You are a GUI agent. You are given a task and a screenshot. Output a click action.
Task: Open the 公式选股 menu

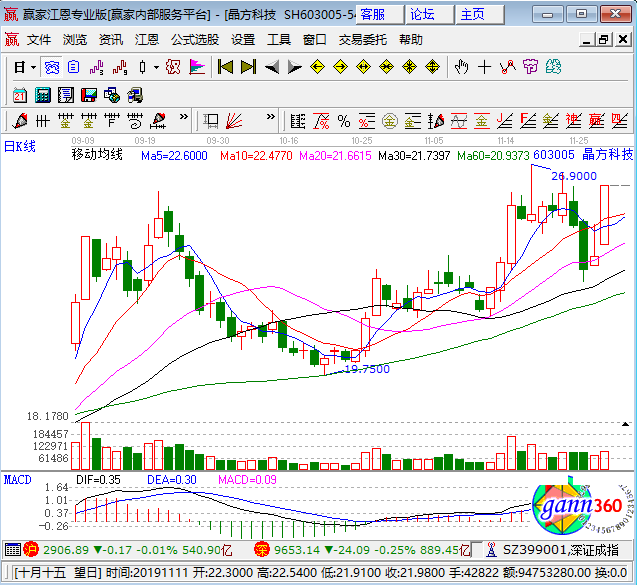pyautogui.click(x=195, y=40)
